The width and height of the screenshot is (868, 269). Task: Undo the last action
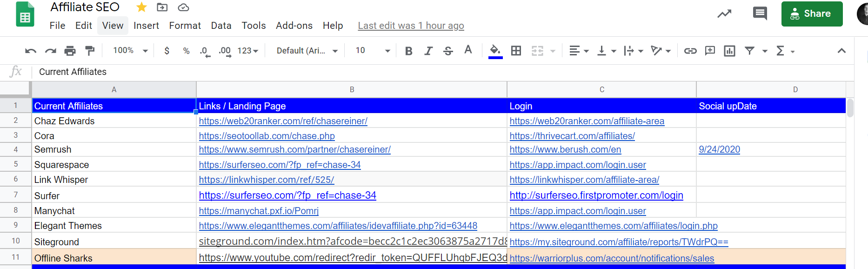(x=31, y=51)
